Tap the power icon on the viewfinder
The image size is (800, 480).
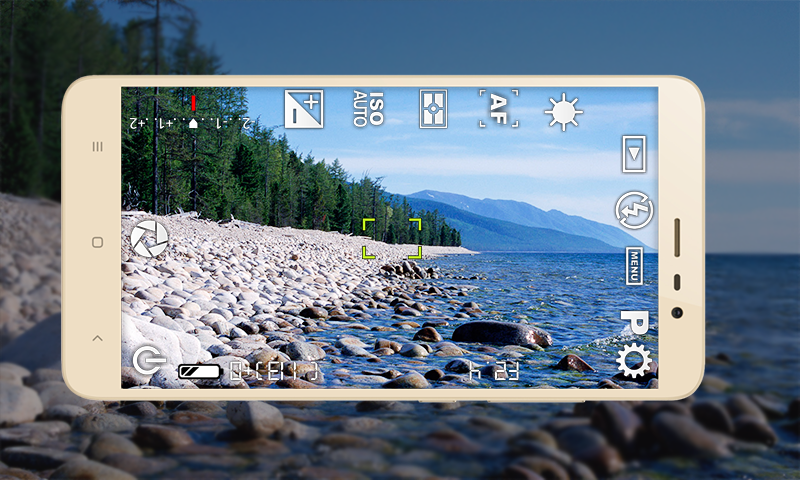(x=149, y=362)
